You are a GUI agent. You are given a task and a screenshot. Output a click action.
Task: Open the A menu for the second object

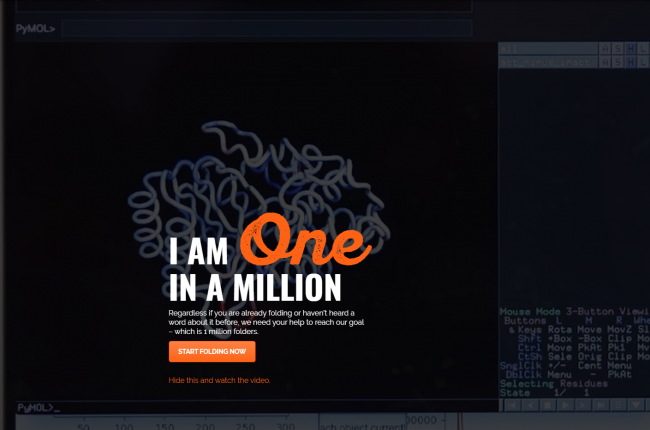pos(604,62)
